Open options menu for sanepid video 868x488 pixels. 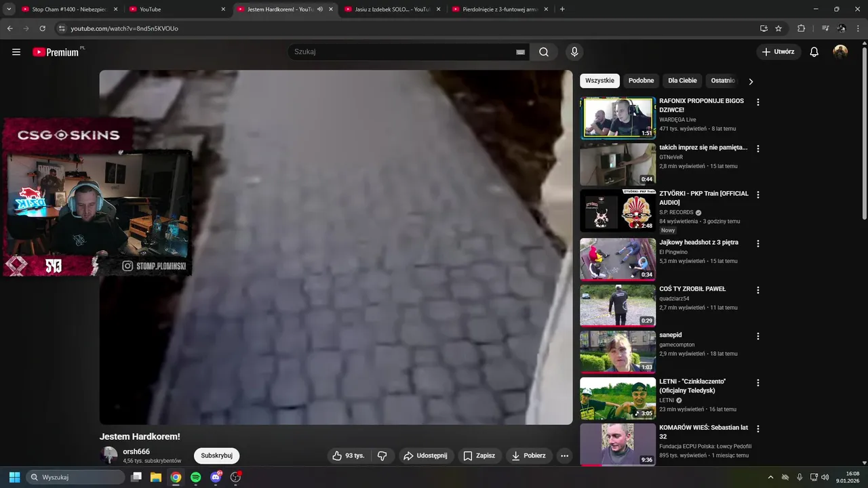tap(758, 336)
